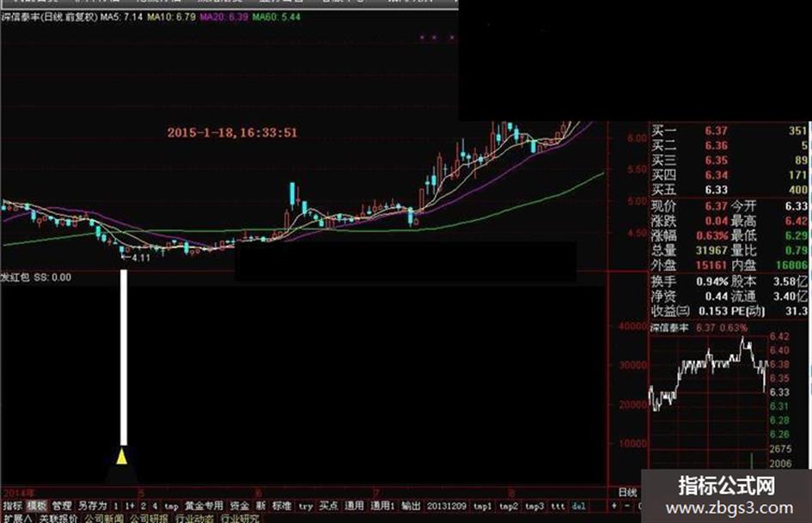
Task: Open the 日线 period selector
Action: click(627, 492)
